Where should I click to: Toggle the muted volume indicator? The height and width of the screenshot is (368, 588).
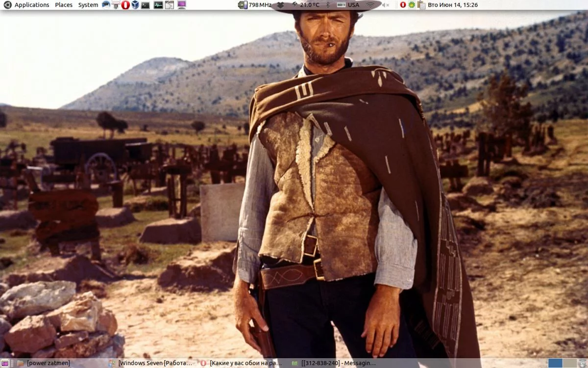386,5
